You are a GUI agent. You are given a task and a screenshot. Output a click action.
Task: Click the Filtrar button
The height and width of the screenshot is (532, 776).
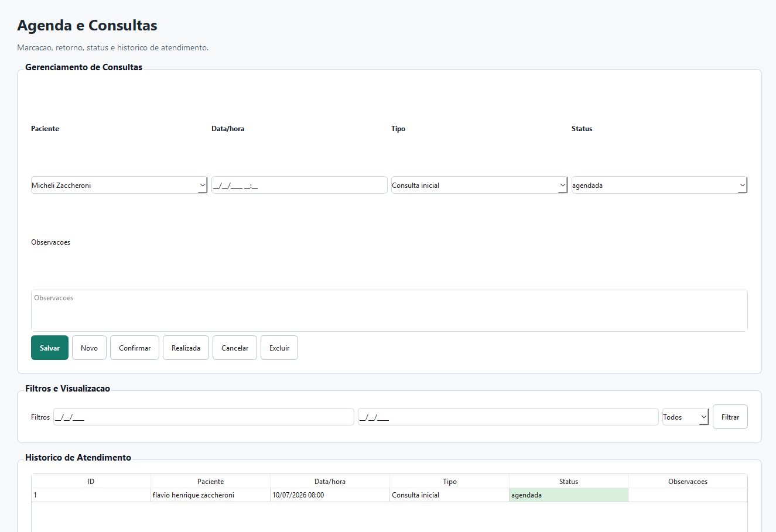[x=730, y=417]
